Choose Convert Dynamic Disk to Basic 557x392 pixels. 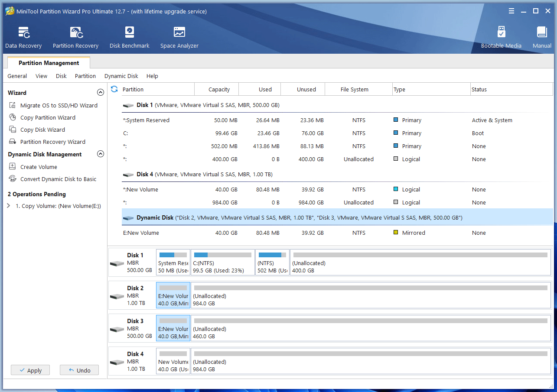click(x=53, y=179)
